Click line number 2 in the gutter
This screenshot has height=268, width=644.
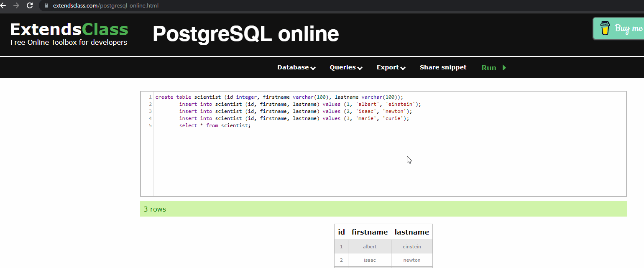(x=150, y=104)
